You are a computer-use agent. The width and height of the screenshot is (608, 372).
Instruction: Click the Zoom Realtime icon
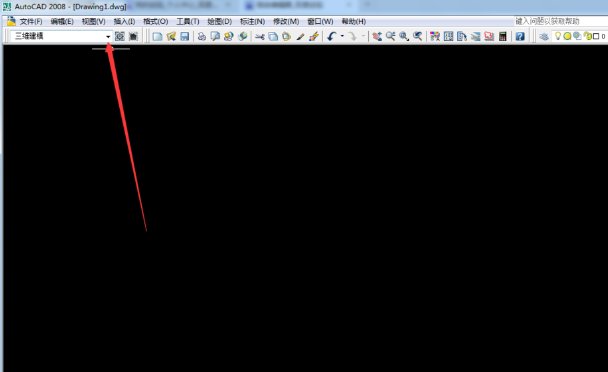click(x=390, y=36)
